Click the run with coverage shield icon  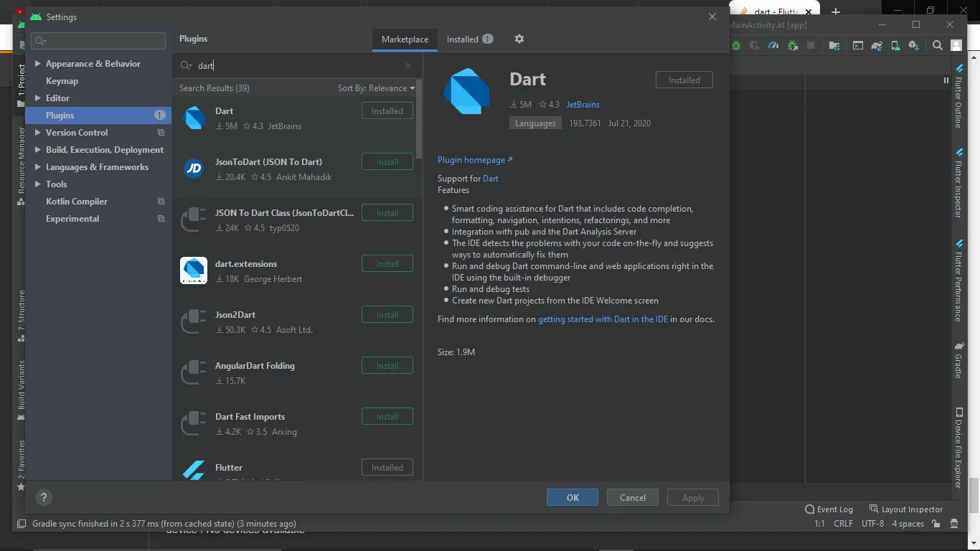[x=754, y=45]
